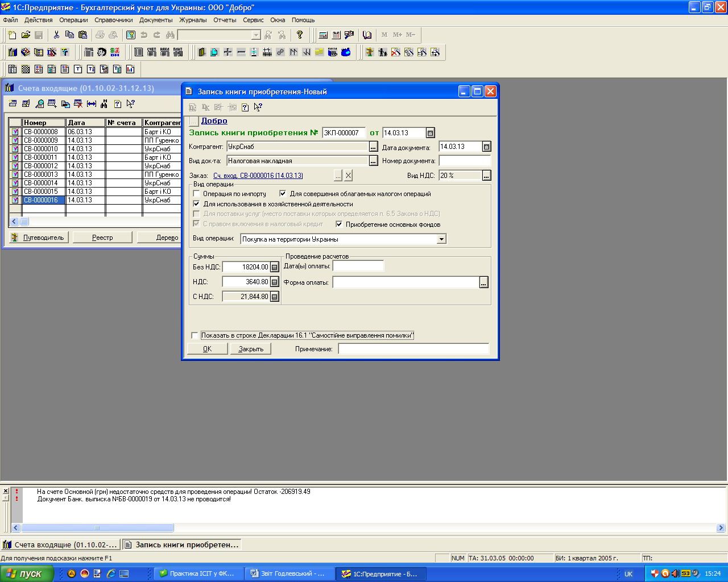
Task: Open the Заказ selection ellipsis button
Action: tap(338, 176)
